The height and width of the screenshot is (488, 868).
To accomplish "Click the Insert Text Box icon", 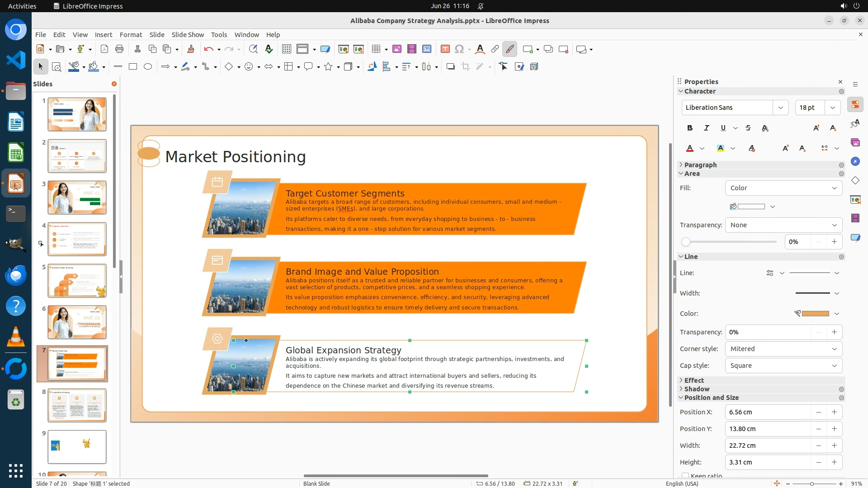I will pos(445,49).
